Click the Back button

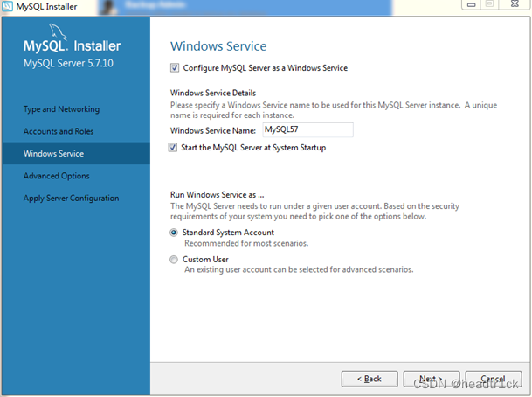pyautogui.click(x=370, y=379)
